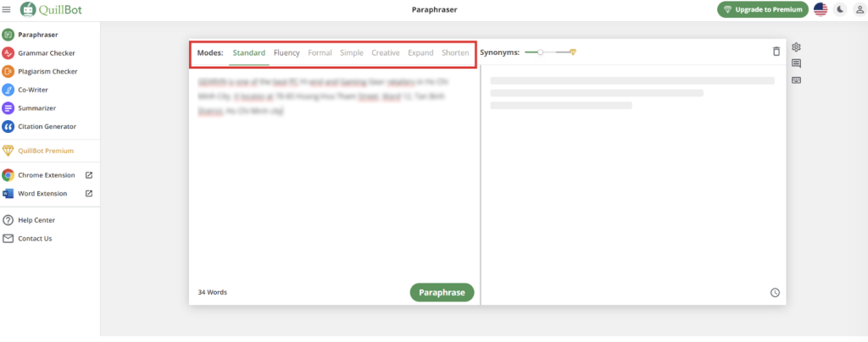
Task: Open Word Extension external link icon
Action: (88, 193)
